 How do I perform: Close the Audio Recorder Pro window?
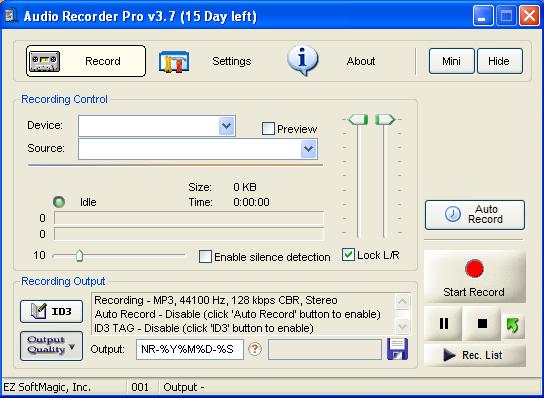click(x=529, y=16)
